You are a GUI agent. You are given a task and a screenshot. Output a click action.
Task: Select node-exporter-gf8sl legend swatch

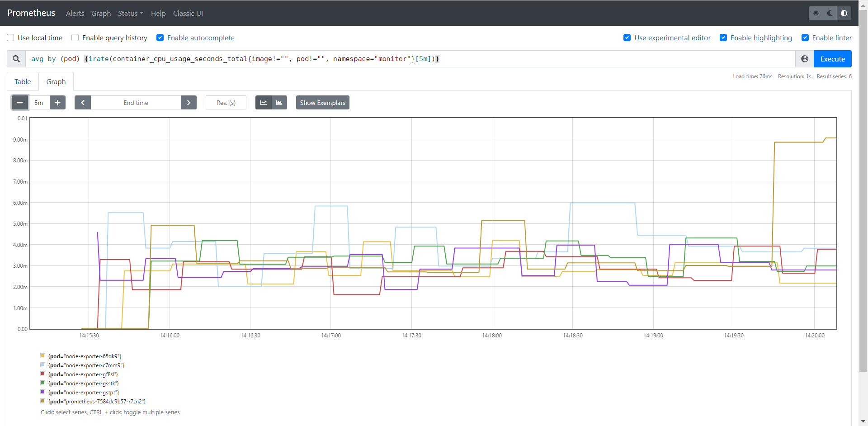(43, 374)
